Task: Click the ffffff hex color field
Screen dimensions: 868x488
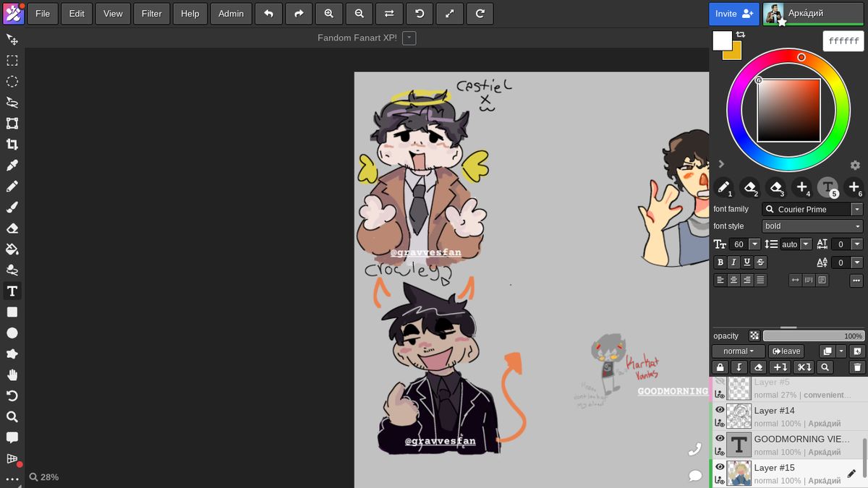Action: [x=843, y=41]
